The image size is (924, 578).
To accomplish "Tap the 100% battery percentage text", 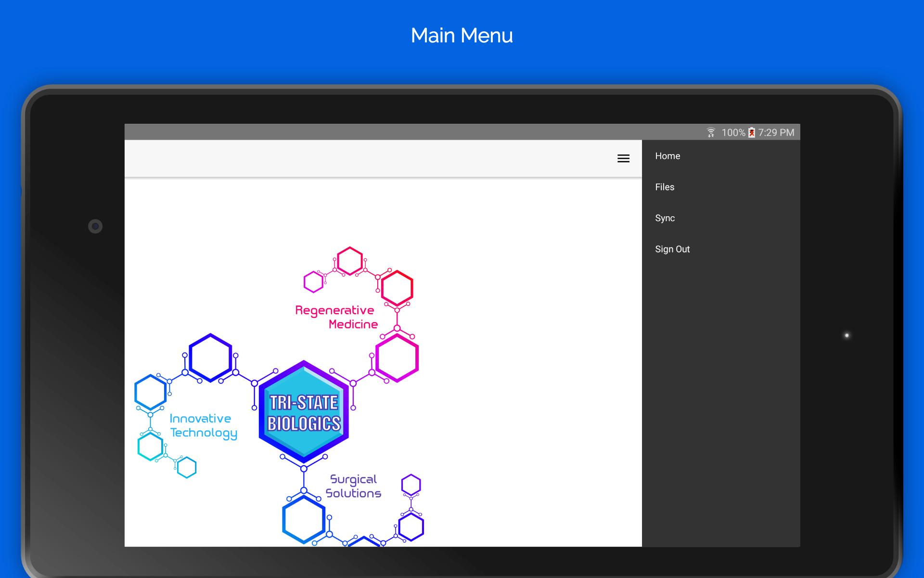I will tap(733, 132).
